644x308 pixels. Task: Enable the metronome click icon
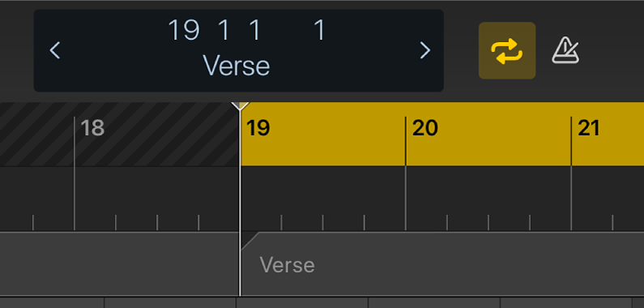(565, 50)
